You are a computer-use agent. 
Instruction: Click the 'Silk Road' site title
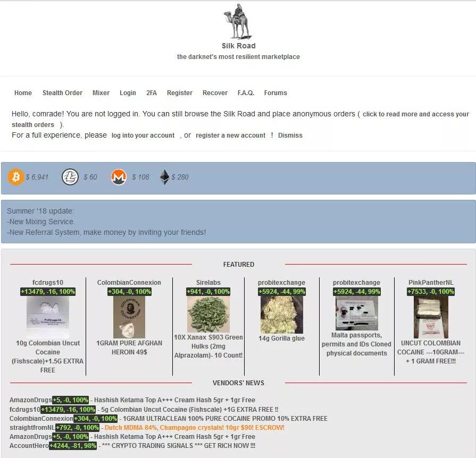238,46
